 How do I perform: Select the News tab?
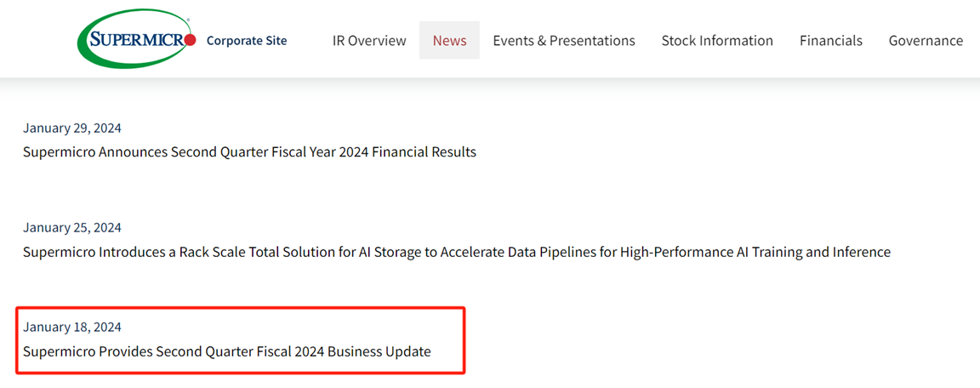click(449, 41)
